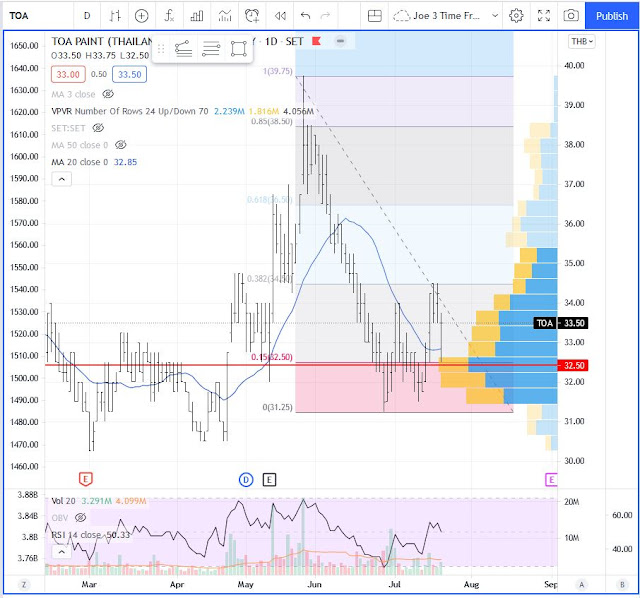Open the THB currency dropdown
640x598 pixels.
click(x=582, y=41)
